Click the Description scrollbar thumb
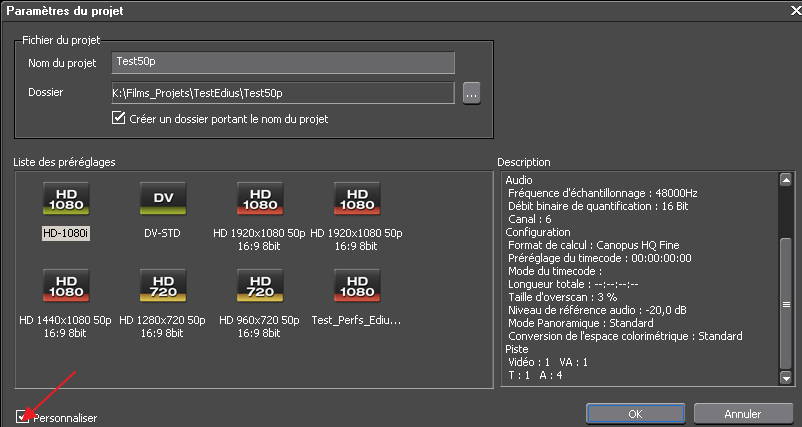The width and height of the screenshot is (802, 427). click(x=786, y=304)
